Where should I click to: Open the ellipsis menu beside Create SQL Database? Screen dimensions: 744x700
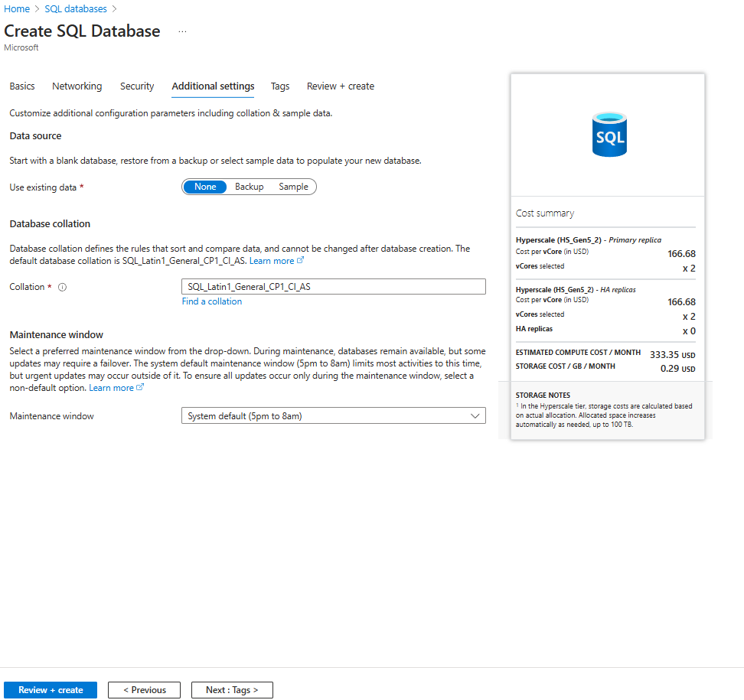182,31
